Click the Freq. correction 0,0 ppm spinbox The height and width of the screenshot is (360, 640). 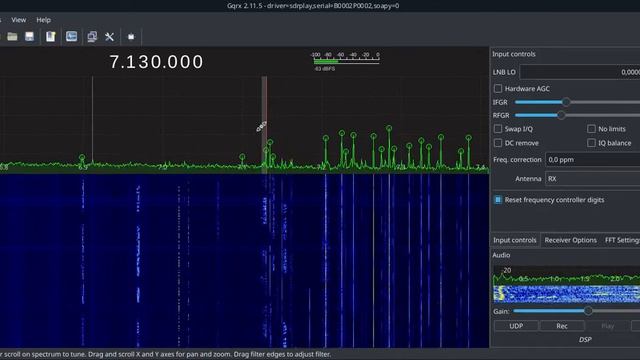pyautogui.click(x=592, y=160)
